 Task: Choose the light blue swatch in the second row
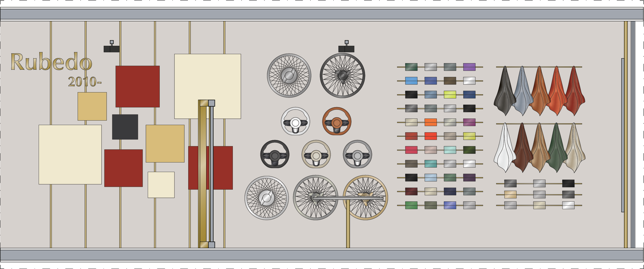(411, 81)
